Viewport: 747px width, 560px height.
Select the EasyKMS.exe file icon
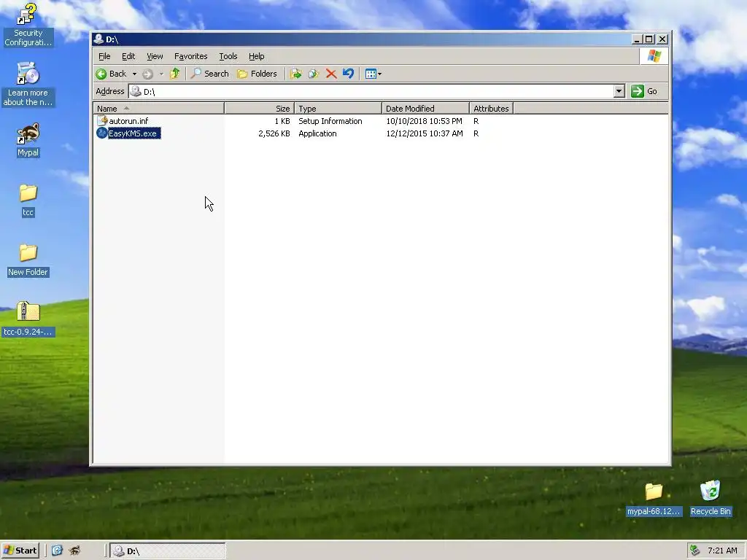[102, 133]
